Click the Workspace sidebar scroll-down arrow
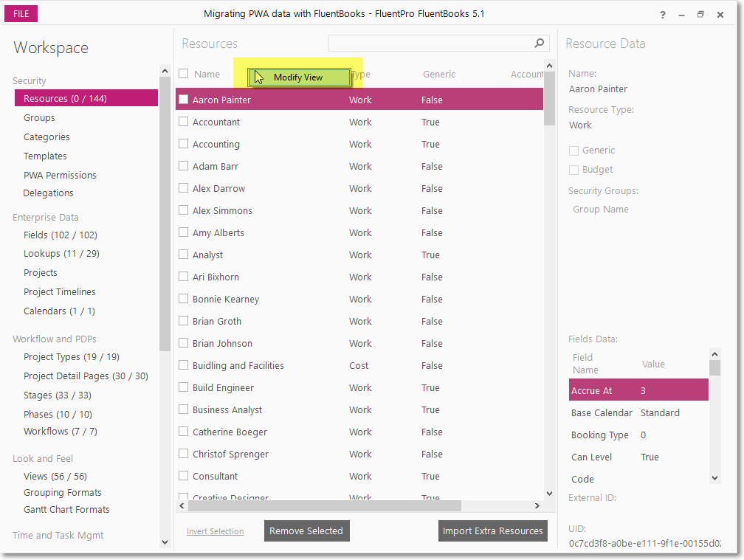 point(165,542)
